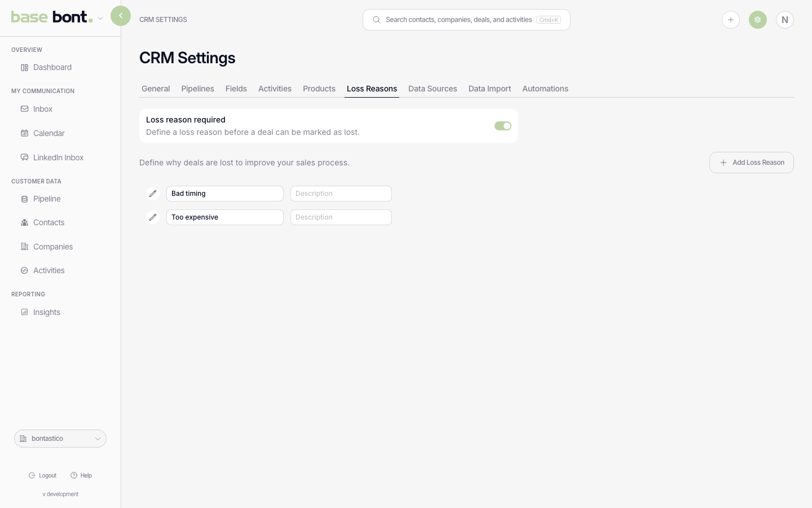Click the Cmd+K shortcut badge
Image resolution: width=812 pixels, height=508 pixels.
[549, 20]
